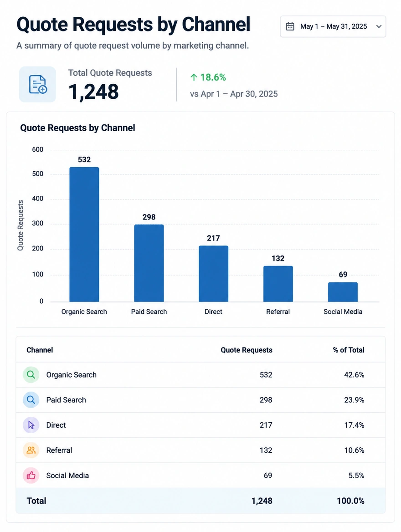Click the Paid Search bar in chart
Viewport: 401px width, 532px height.
coord(149,263)
